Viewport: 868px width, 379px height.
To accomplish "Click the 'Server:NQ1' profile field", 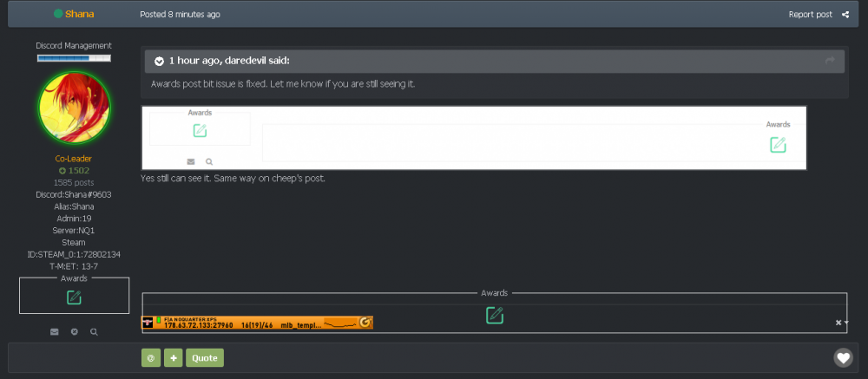I will [x=74, y=231].
